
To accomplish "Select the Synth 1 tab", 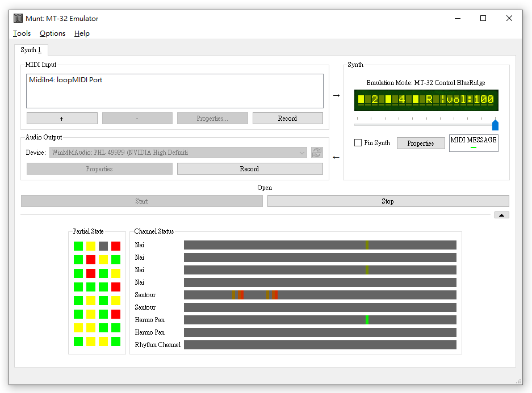I will 31,50.
